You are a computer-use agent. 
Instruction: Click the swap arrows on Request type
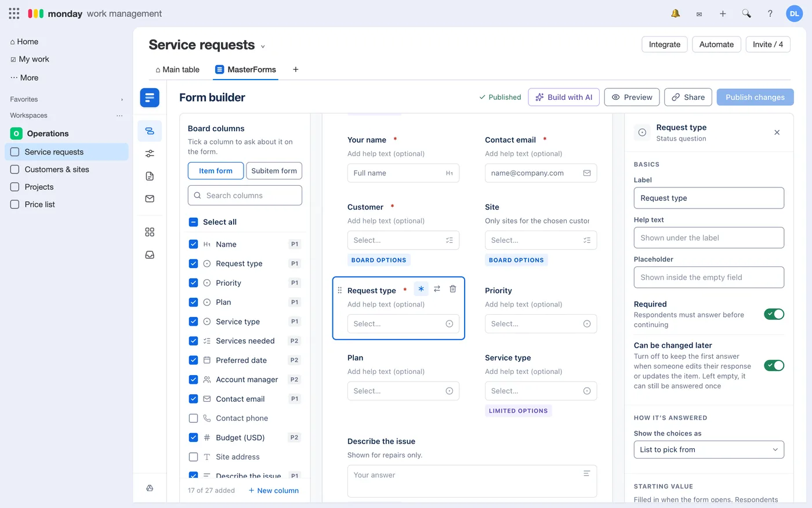[437, 289]
